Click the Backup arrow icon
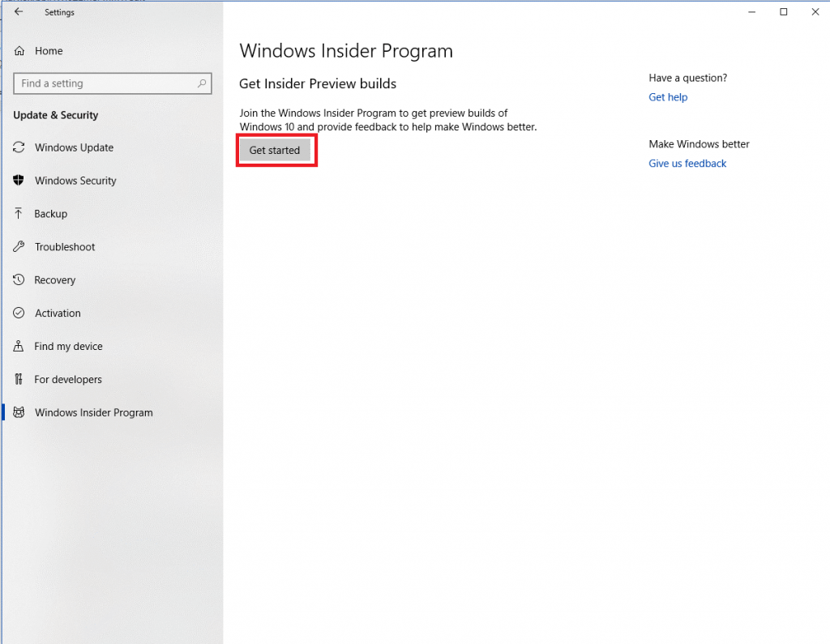 tap(19, 213)
